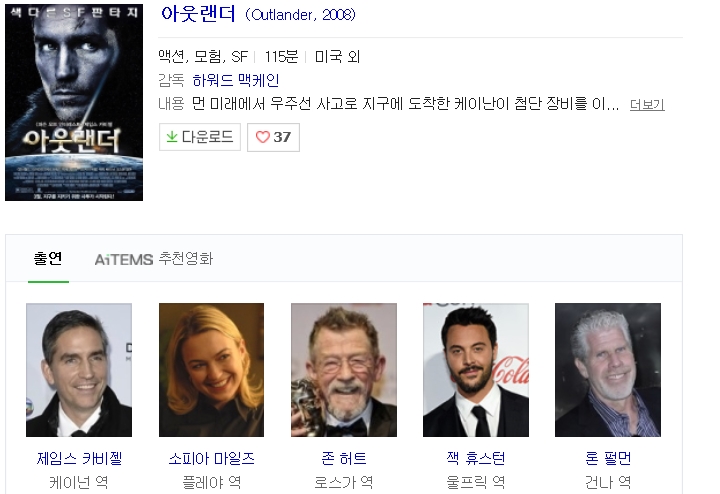Image resolution: width=720 pixels, height=494 pixels.
Task: Open director 하워드 맥케인's page
Action: pos(236,80)
